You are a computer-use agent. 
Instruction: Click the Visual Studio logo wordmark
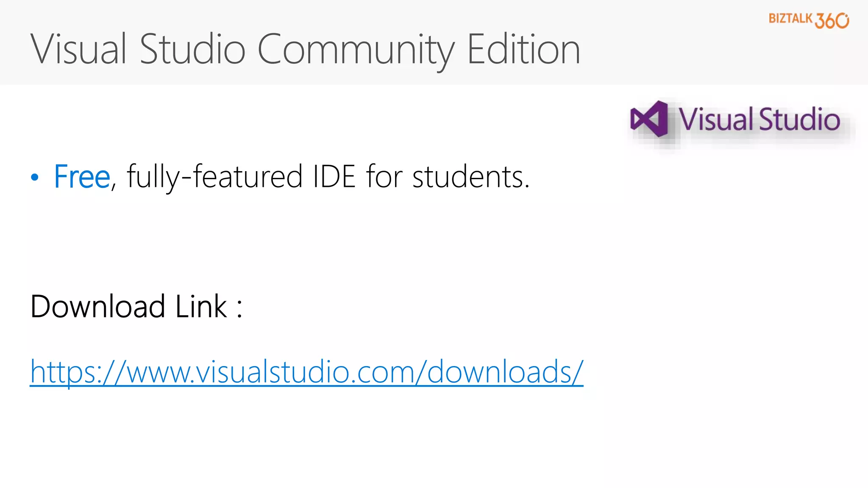759,119
